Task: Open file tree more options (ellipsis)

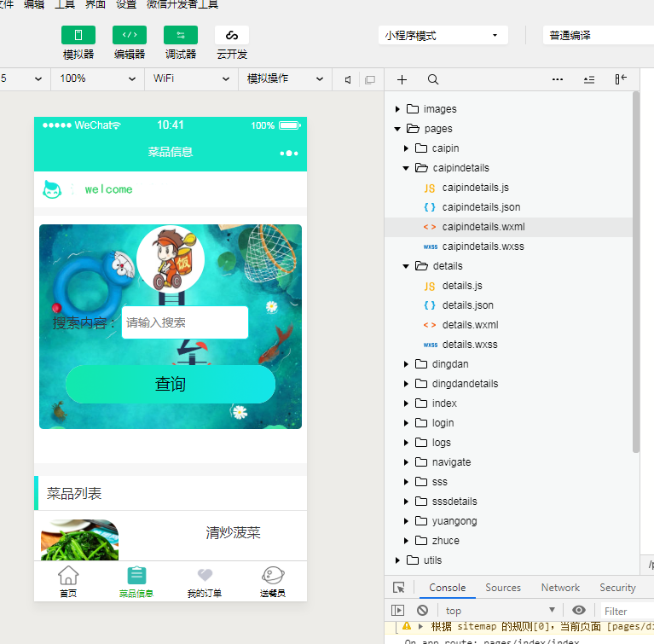Action: point(558,79)
